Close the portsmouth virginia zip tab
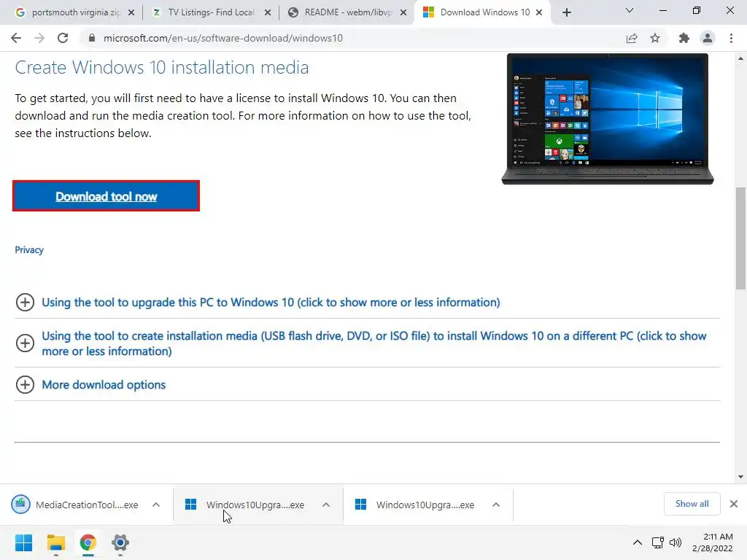 pos(131,12)
